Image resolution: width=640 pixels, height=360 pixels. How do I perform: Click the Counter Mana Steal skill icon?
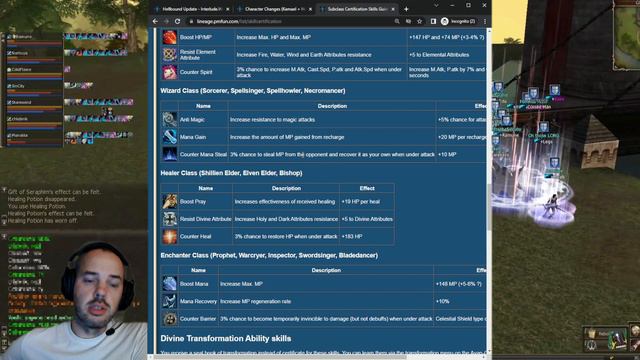(170, 154)
